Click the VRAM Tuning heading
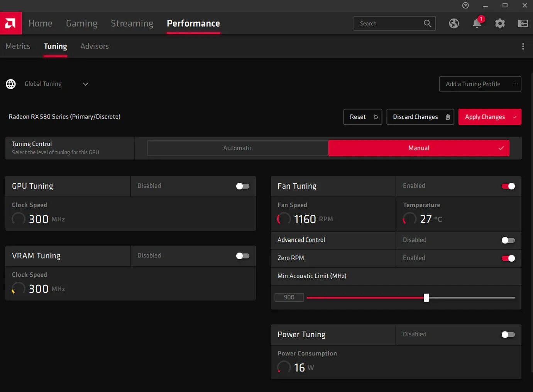Viewport: 533px width, 392px height. click(36, 256)
